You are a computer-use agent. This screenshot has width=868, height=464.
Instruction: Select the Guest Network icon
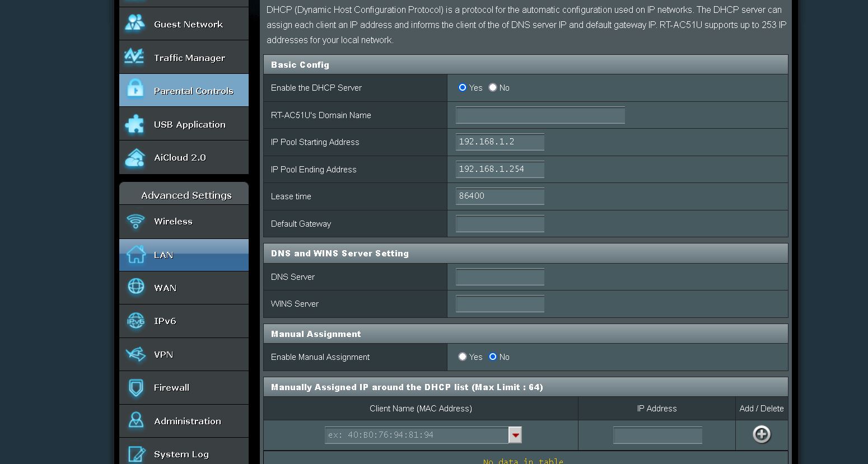[135, 24]
